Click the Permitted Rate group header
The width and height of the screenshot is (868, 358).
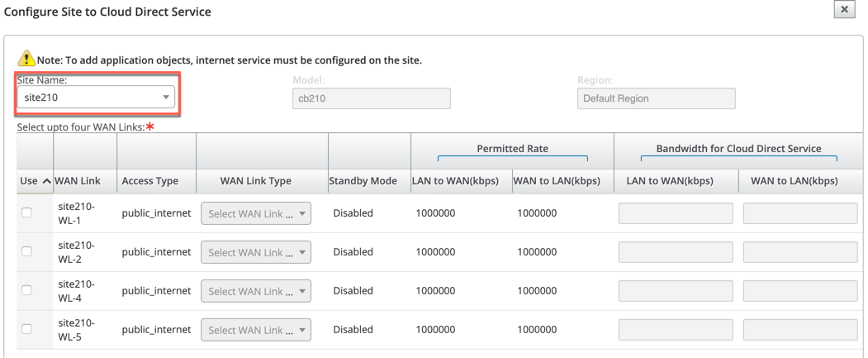click(513, 149)
